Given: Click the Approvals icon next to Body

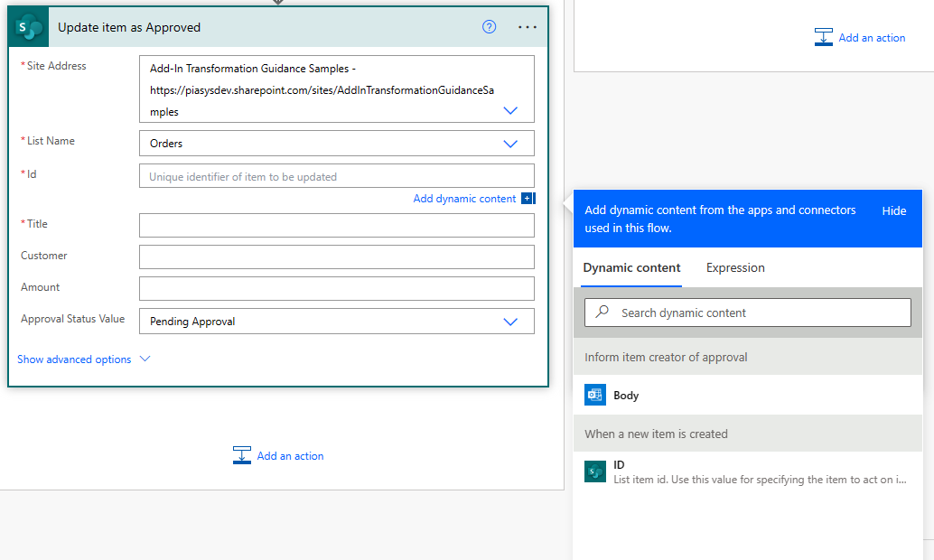Looking at the screenshot, I should (594, 394).
